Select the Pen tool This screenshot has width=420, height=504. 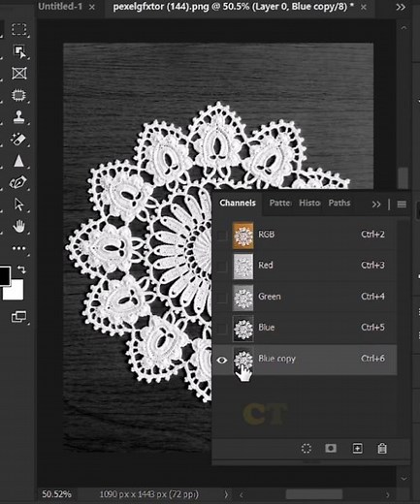pos(18,182)
